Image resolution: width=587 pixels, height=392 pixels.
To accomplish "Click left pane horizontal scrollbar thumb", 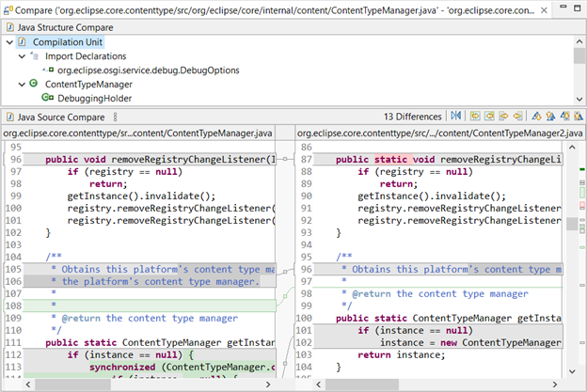I will click(73, 384).
